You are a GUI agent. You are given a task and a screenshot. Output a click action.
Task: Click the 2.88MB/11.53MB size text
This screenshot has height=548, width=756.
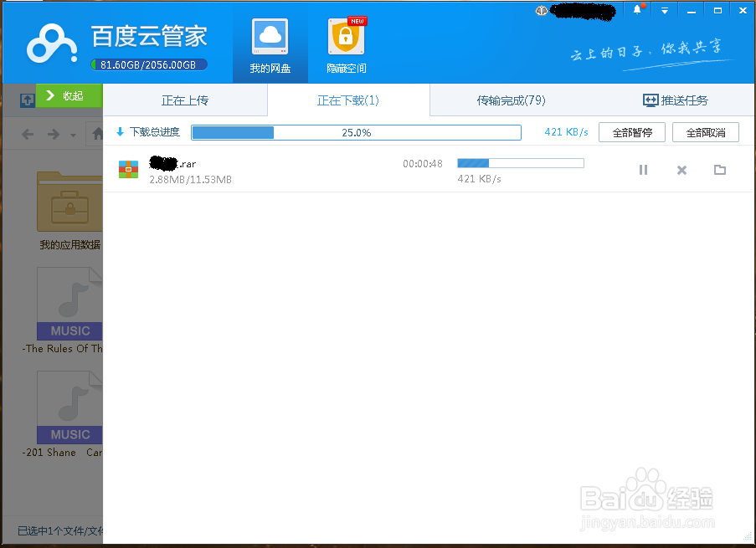click(190, 179)
